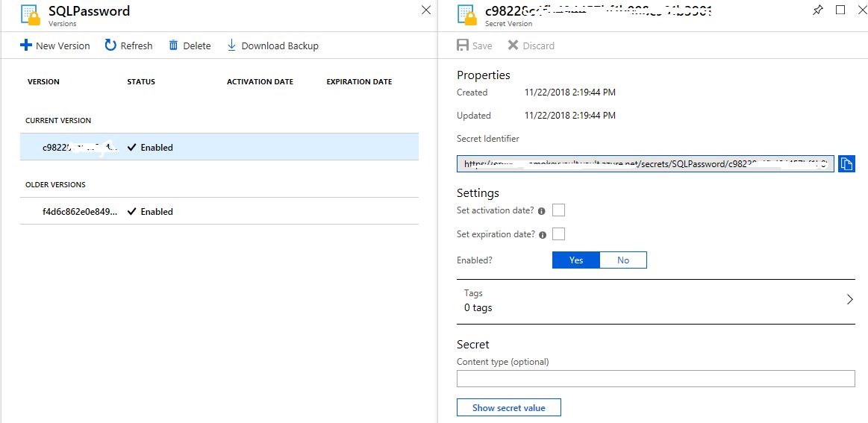868x423 pixels.
Task: Click the Discard changes button
Action: tap(531, 46)
